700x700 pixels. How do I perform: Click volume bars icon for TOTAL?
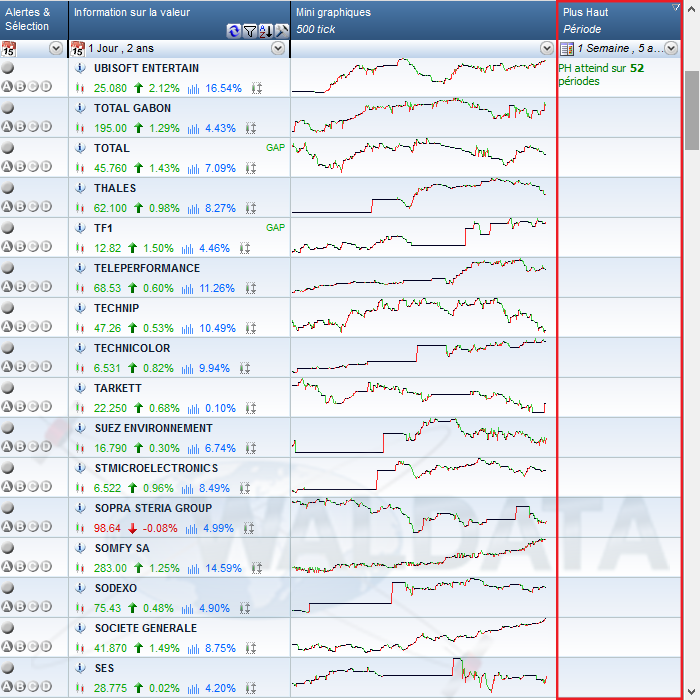[193, 169]
